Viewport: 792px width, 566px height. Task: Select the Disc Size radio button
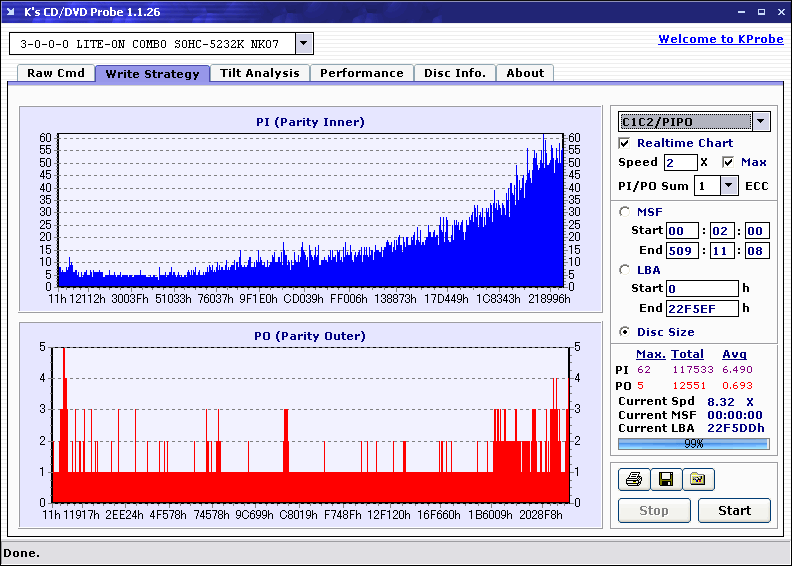click(625, 332)
